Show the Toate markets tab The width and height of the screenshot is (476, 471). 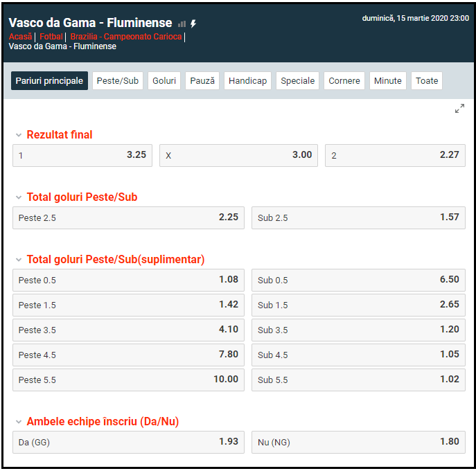point(427,81)
